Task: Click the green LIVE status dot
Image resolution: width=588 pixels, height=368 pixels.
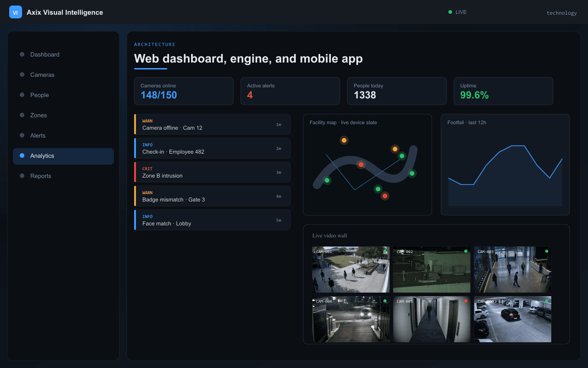Action: [x=450, y=12]
